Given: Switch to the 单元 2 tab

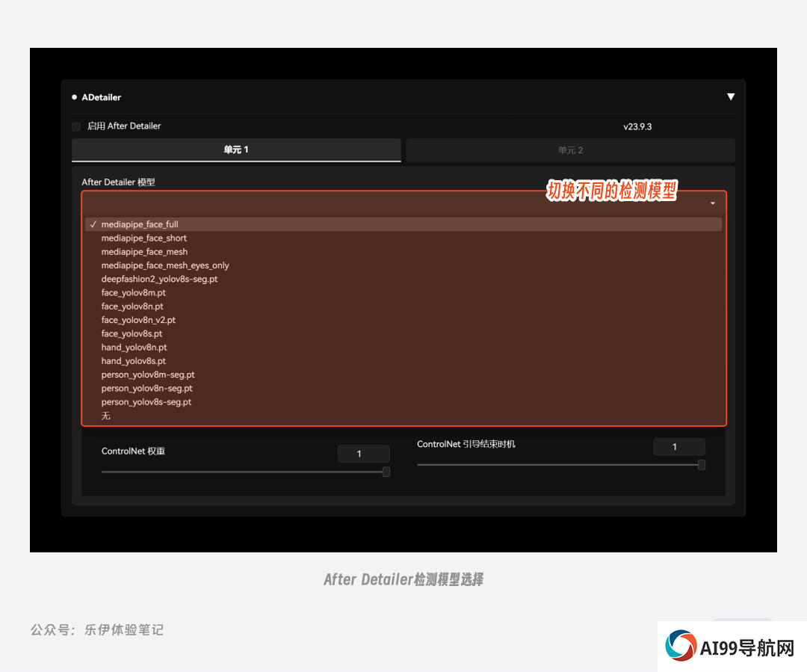Looking at the screenshot, I should (570, 150).
